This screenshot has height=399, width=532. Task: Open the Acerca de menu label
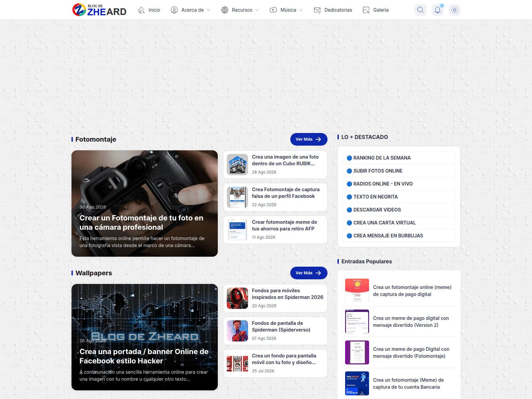[193, 10]
